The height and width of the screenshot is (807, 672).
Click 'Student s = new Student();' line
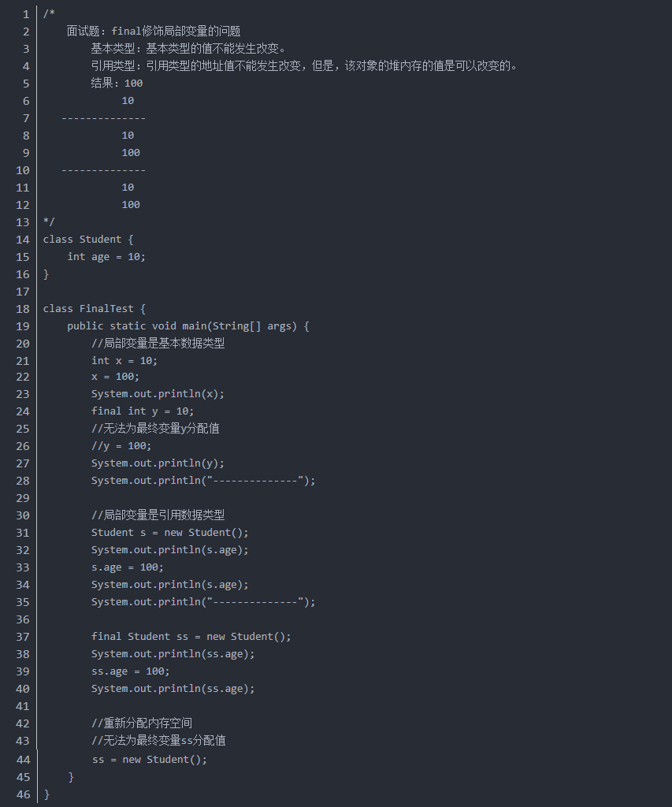(170, 533)
